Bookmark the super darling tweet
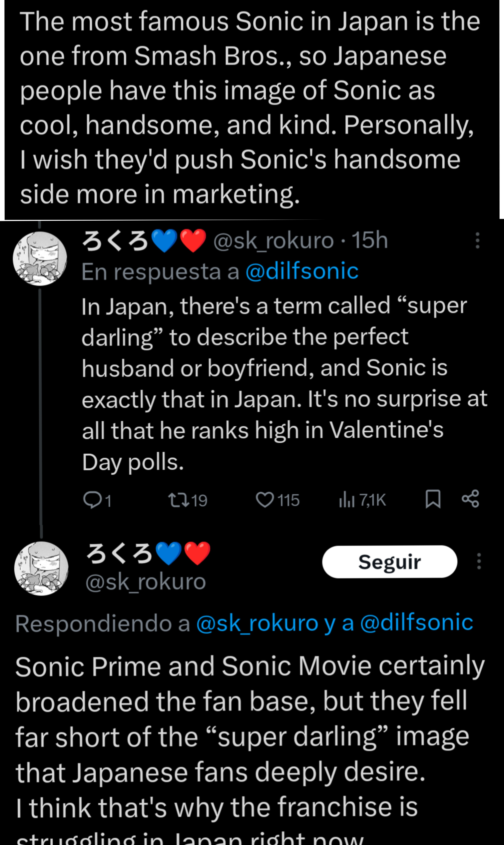504x845 pixels. click(x=433, y=499)
